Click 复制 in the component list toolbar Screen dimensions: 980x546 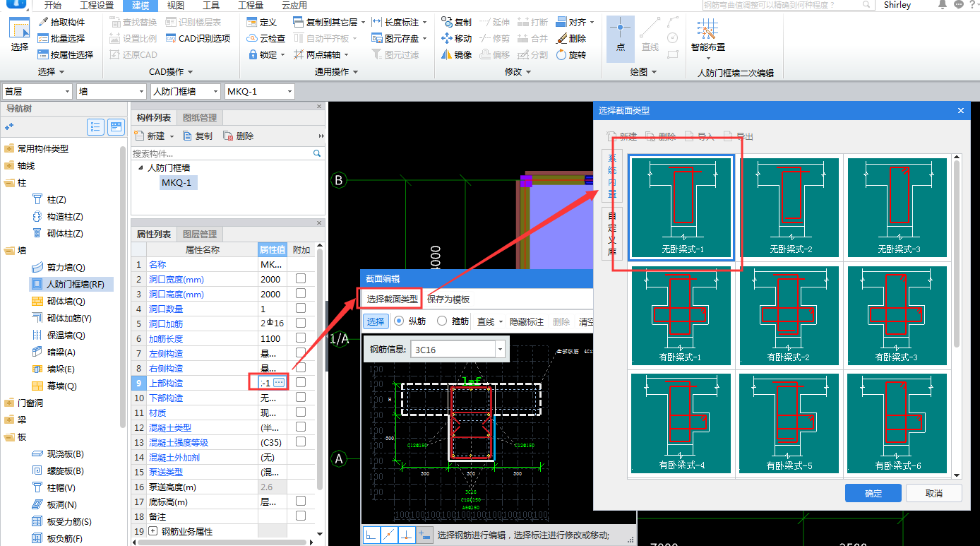tap(198, 136)
